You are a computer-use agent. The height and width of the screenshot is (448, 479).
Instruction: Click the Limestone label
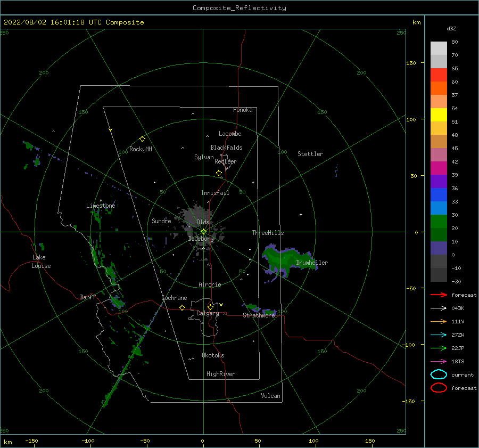point(101,206)
